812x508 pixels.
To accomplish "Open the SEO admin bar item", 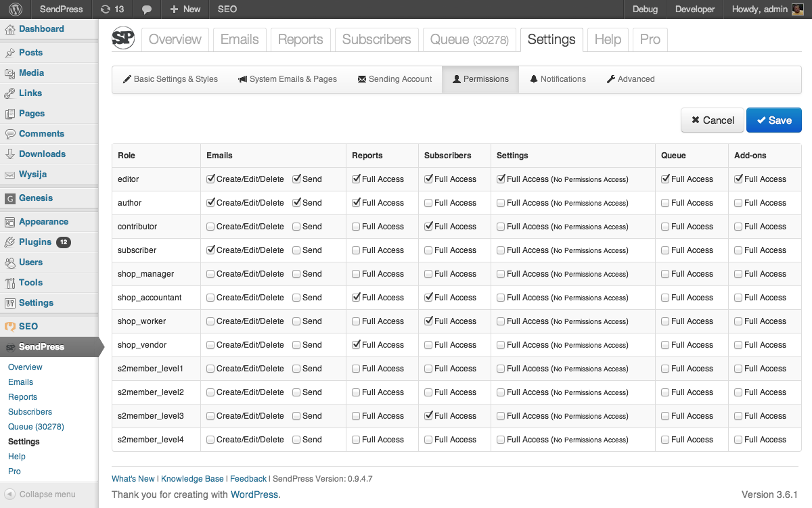I will (x=227, y=9).
